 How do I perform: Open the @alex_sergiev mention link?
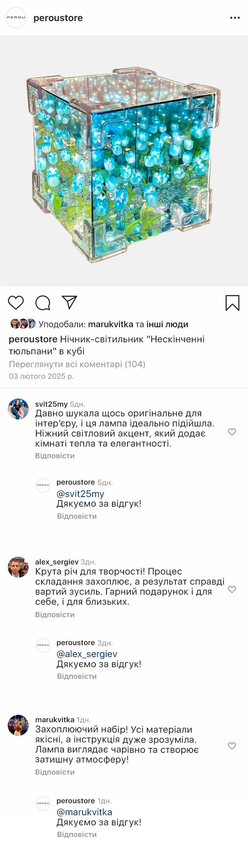[x=87, y=654]
